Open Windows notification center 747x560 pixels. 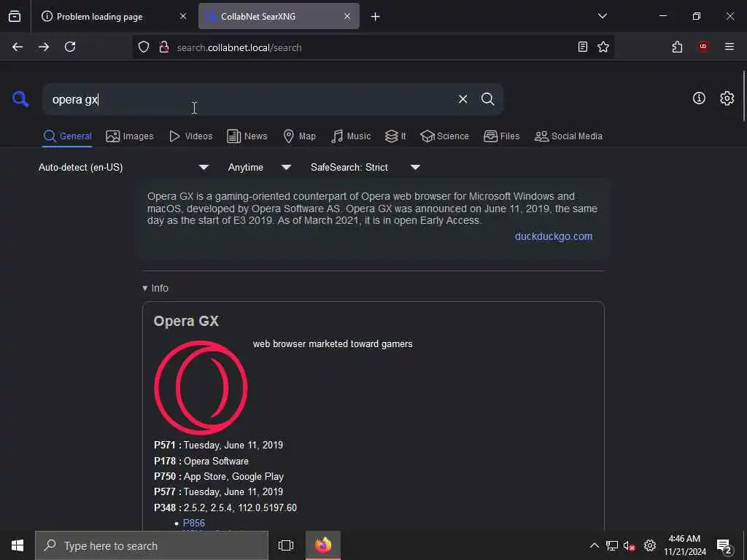[x=724, y=545]
